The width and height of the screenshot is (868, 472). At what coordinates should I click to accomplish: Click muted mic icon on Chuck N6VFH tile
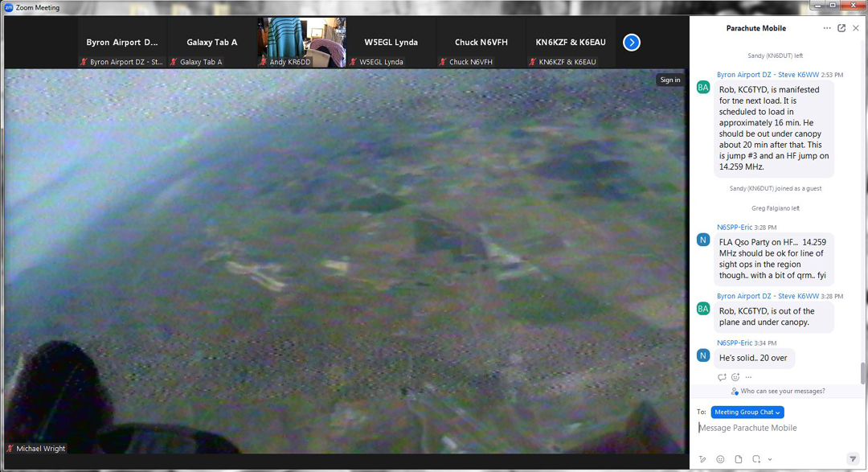coord(443,62)
